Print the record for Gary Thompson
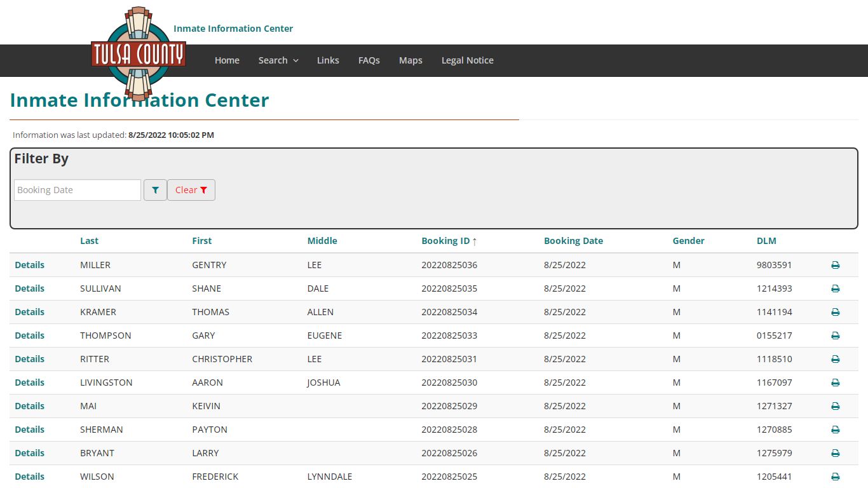 [x=835, y=335]
